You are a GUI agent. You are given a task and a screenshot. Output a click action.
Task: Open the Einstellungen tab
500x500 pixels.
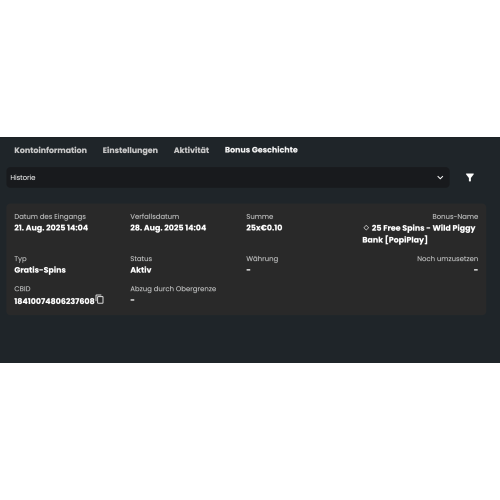pyautogui.click(x=130, y=150)
